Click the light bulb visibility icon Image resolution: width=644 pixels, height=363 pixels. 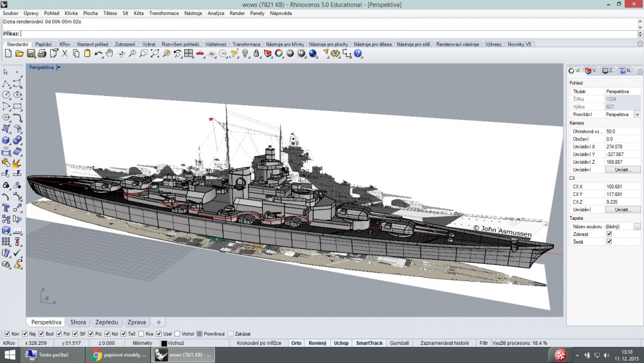tap(245, 54)
